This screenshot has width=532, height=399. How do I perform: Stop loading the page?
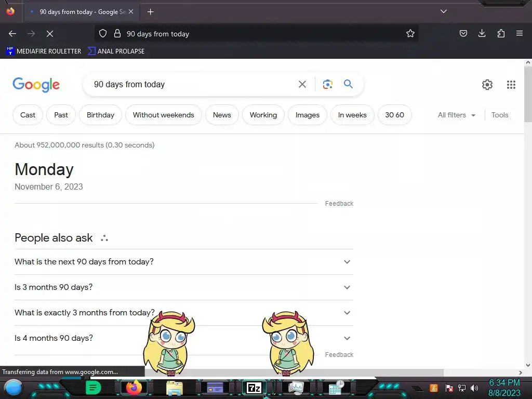tap(50, 34)
